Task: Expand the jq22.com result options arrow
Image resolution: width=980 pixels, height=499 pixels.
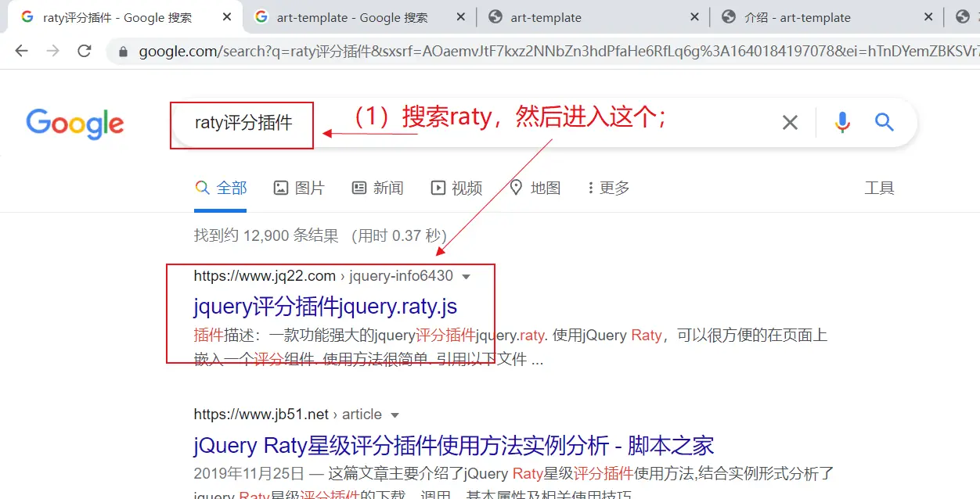Action: [x=467, y=277]
